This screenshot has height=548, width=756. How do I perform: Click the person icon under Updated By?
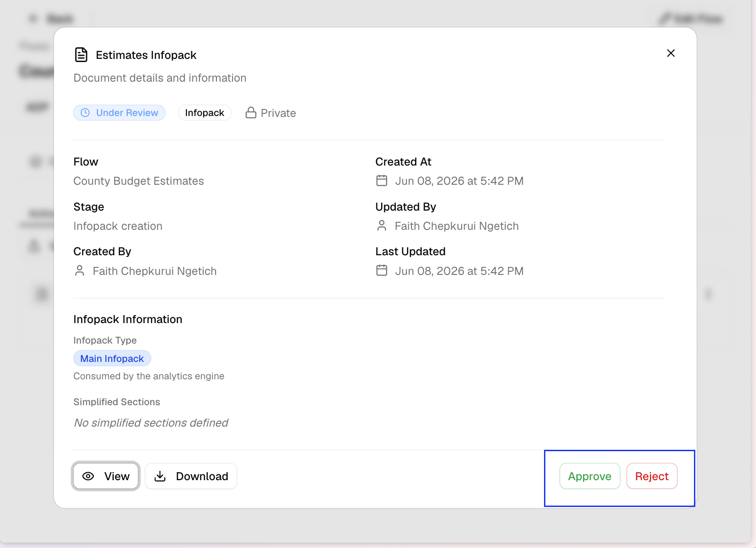pyautogui.click(x=382, y=225)
